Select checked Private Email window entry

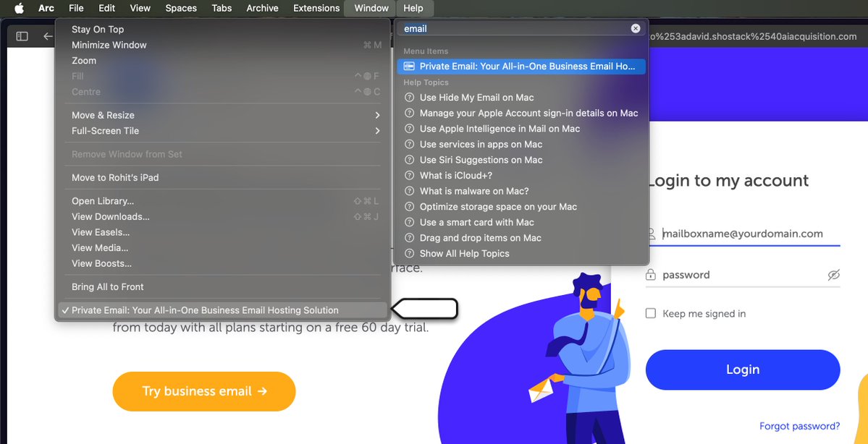[222, 310]
